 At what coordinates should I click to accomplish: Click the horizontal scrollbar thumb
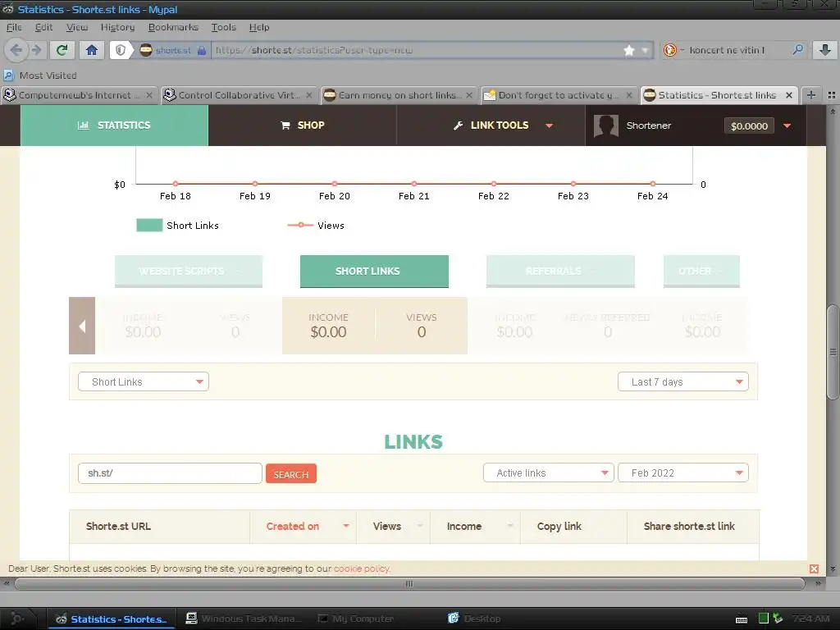click(x=409, y=584)
